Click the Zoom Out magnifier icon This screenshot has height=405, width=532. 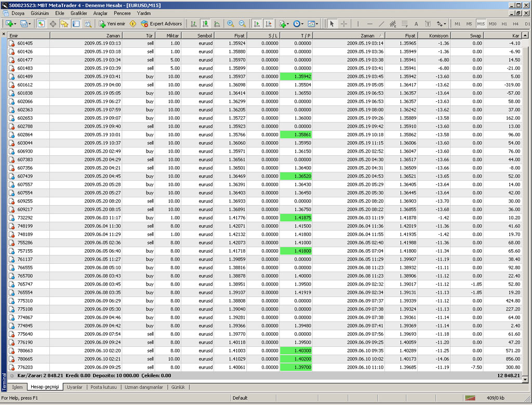[x=242, y=24]
